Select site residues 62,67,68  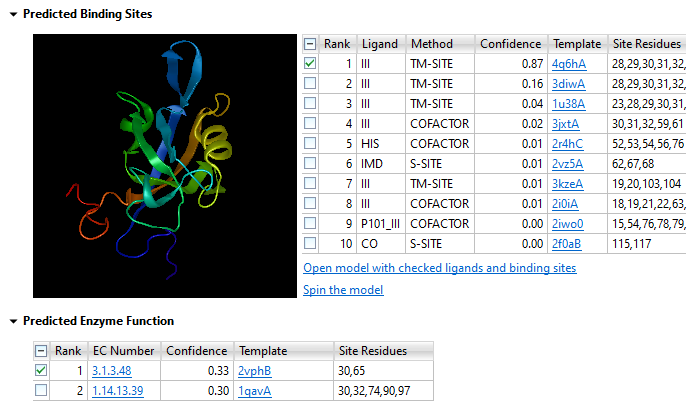click(633, 164)
